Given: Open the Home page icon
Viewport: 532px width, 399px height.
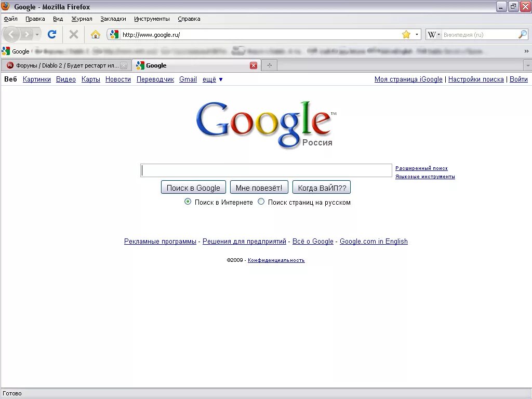Looking at the screenshot, I should pos(96,34).
